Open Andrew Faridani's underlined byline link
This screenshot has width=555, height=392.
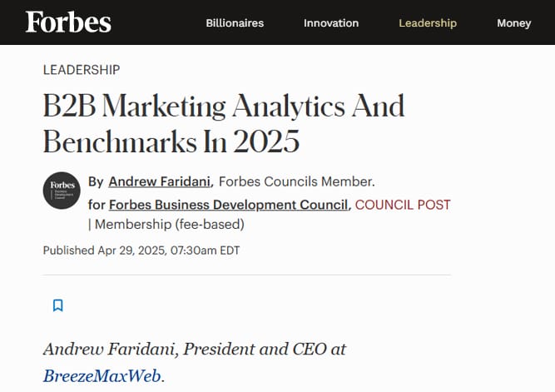160,181
